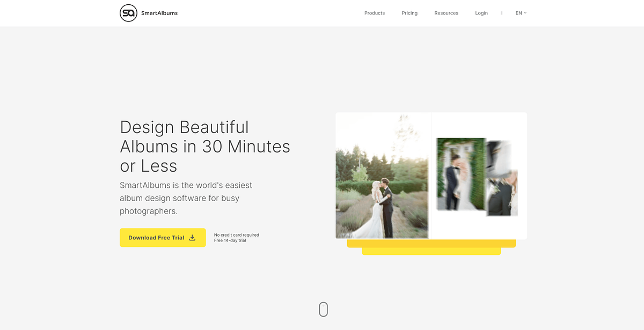Click the SmartAlbums brand name text
644x330 pixels.
pos(159,13)
